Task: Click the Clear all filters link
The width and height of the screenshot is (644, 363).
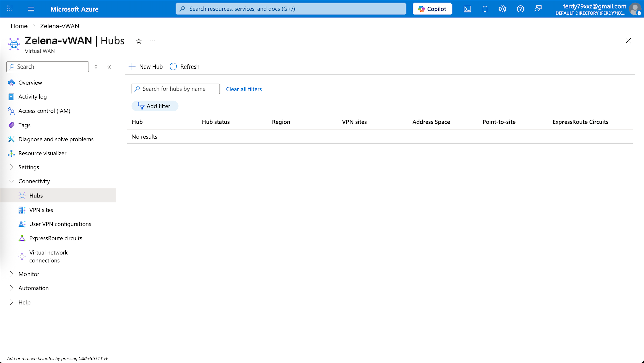Action: click(x=244, y=89)
